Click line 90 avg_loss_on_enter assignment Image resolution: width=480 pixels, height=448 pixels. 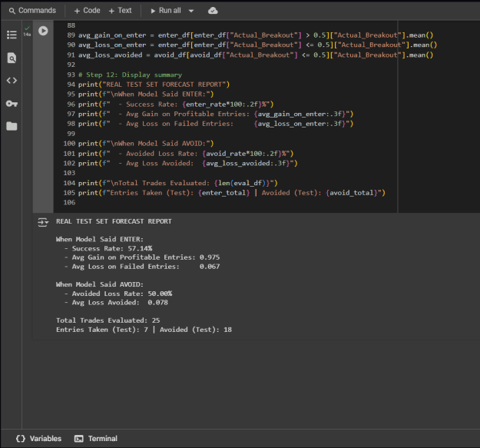[257, 45]
